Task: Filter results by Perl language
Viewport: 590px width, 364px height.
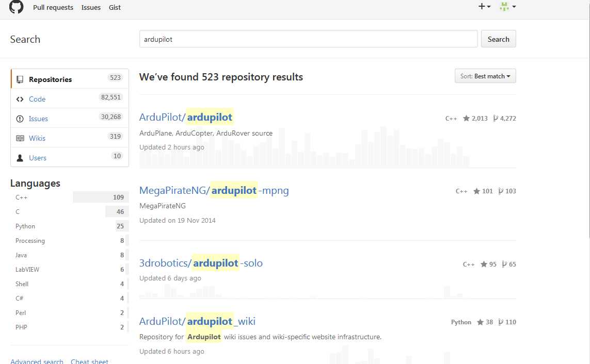Action: click(70, 312)
